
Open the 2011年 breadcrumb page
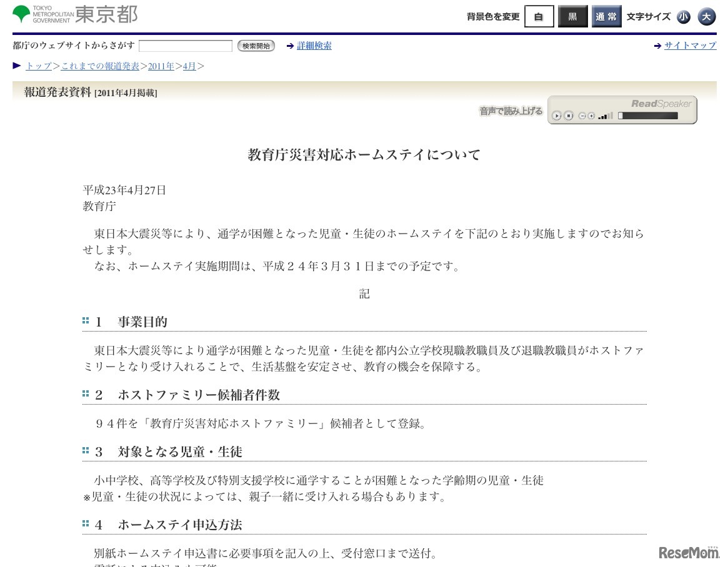click(x=161, y=66)
